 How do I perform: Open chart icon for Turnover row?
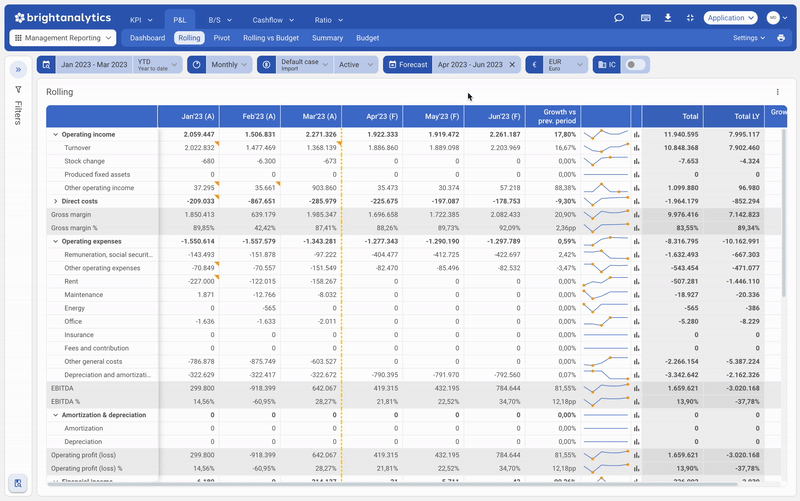click(x=636, y=148)
